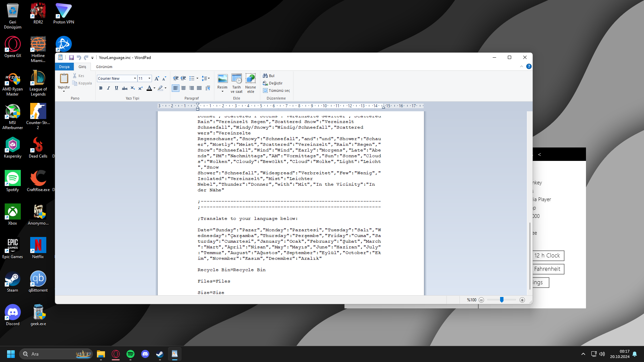This screenshot has height=362, width=644.
Task: Open the Courier New font family dropdown
Action: [x=135, y=78]
